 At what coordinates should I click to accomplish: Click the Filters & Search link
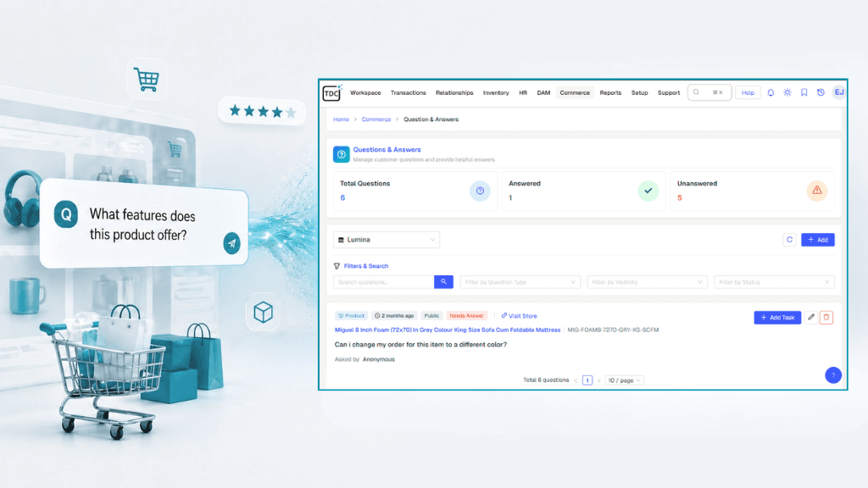click(366, 266)
